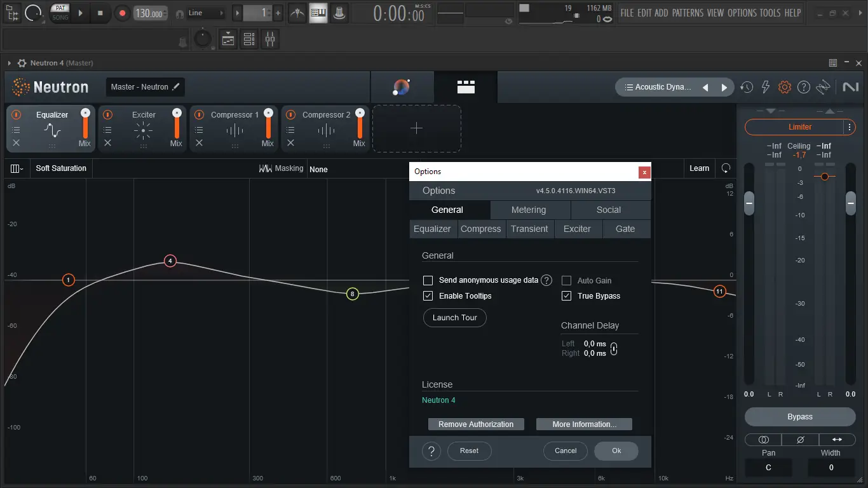Open the Transient options tab
The width and height of the screenshot is (868, 488).
coord(529,229)
